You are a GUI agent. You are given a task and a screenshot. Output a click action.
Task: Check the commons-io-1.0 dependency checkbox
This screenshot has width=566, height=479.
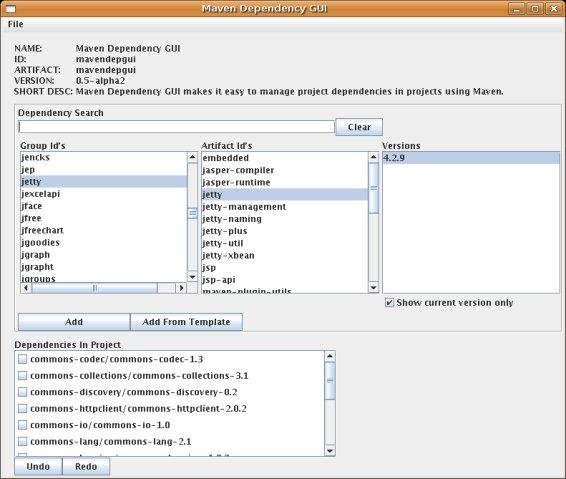point(22,425)
